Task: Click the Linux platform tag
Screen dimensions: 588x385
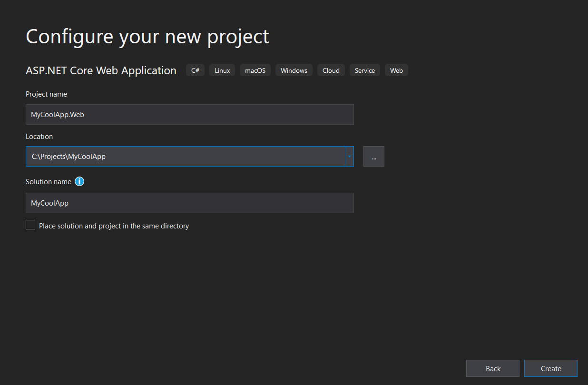Action: (x=222, y=70)
